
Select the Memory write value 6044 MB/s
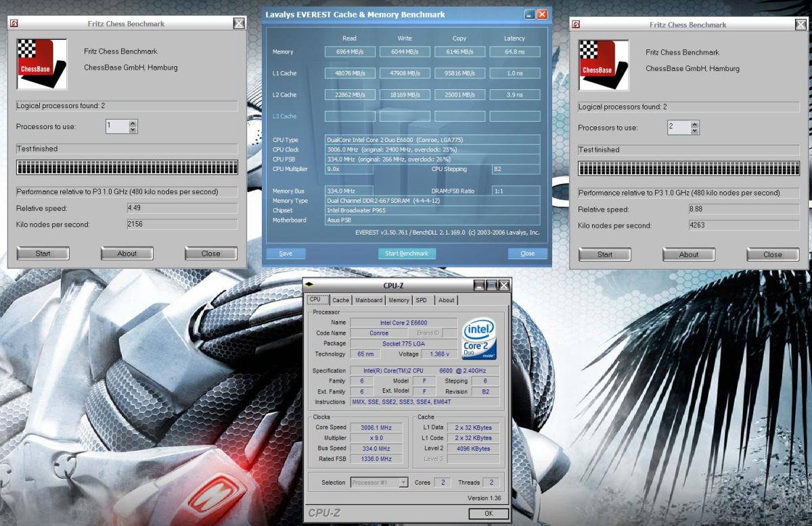[x=405, y=51]
